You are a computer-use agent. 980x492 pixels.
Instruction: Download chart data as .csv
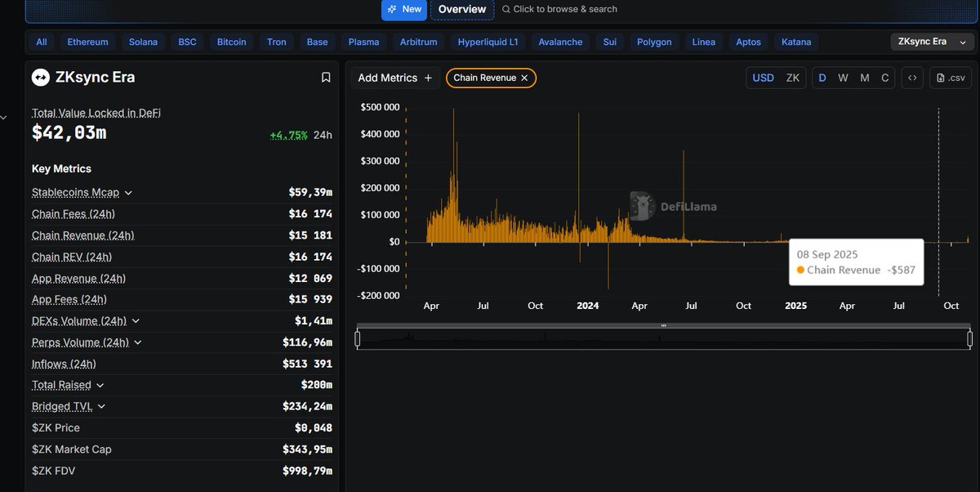coord(951,78)
